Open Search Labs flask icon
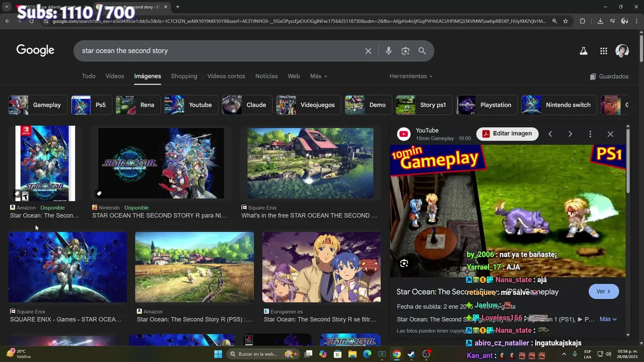This screenshot has height=362, width=644. [584, 51]
